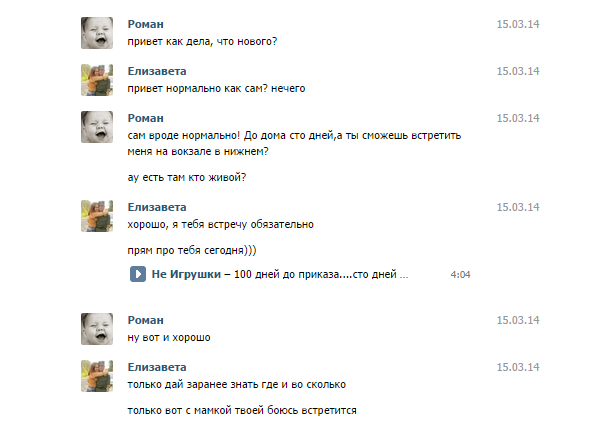This screenshot has height=431, width=613.
Task: Open Роман's avatar beside ну вот и хорошо
Action: coord(97,329)
